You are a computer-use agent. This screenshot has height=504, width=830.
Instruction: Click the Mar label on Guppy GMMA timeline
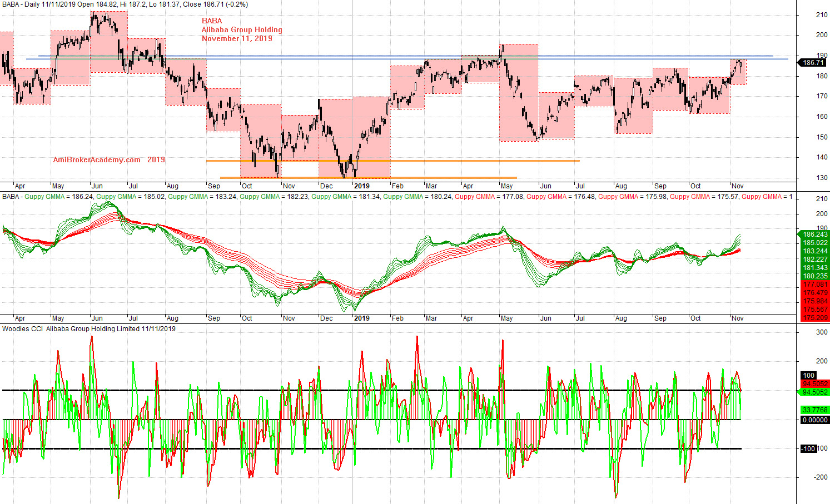click(x=431, y=318)
